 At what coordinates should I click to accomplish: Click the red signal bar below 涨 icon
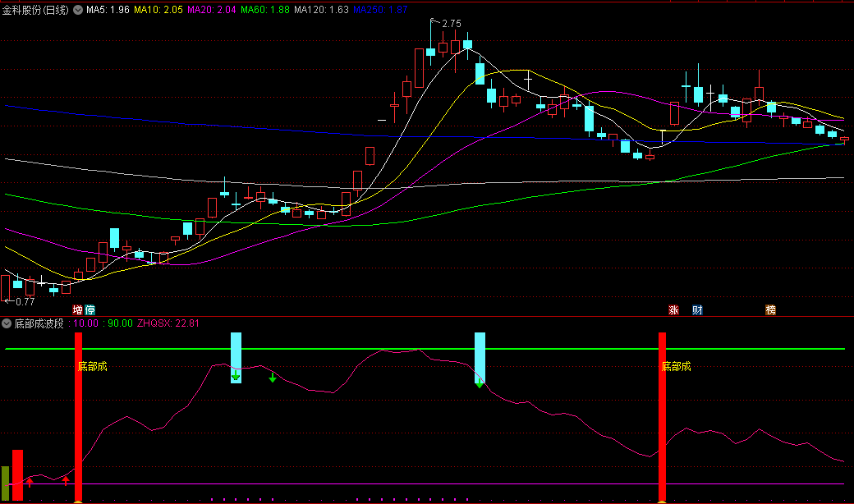click(x=663, y=416)
